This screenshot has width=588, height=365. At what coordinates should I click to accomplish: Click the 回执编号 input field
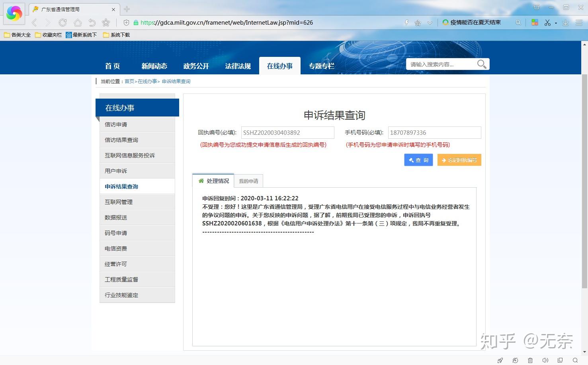pyautogui.click(x=288, y=133)
